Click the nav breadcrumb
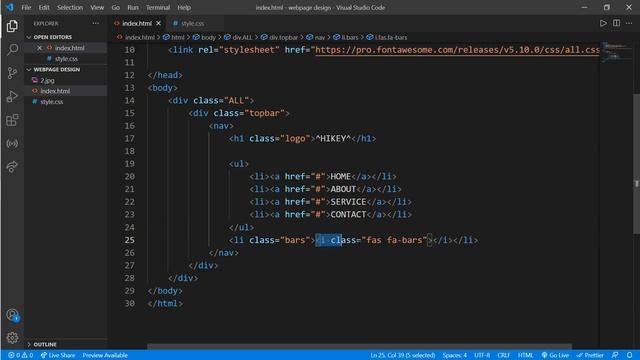The width and height of the screenshot is (640, 360). pyautogui.click(x=316, y=37)
